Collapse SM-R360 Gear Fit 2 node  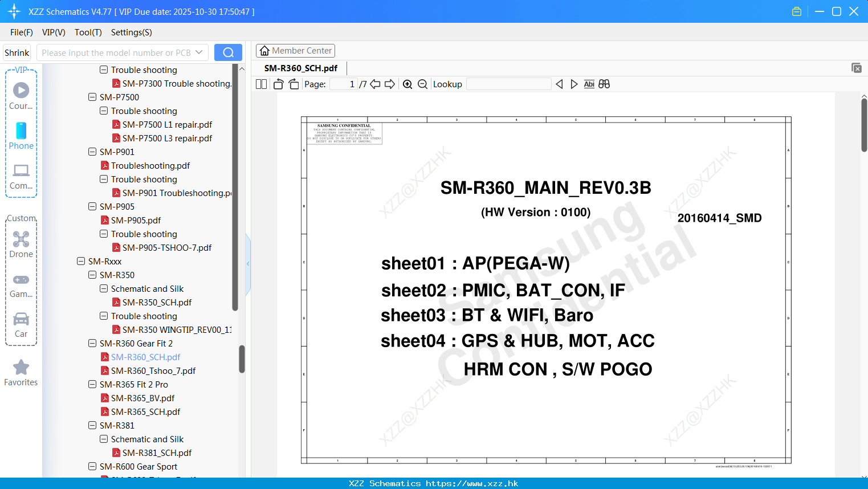click(x=92, y=343)
